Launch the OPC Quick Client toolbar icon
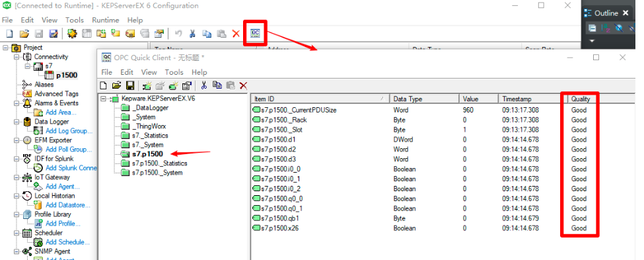 255,33
